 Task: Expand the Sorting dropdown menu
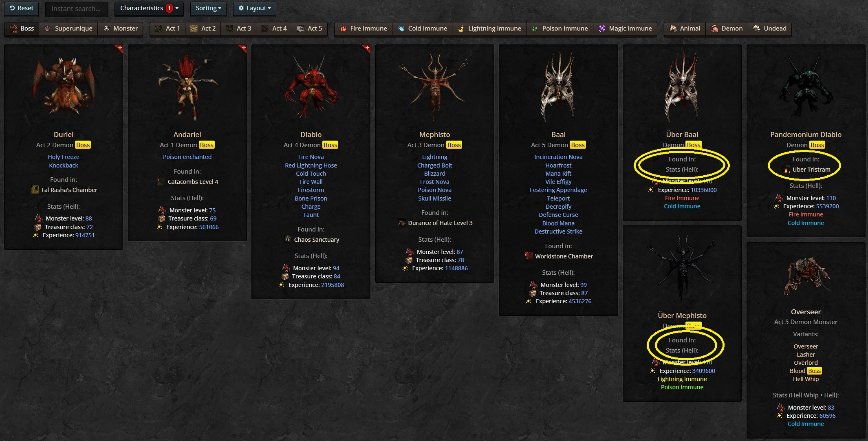coord(208,8)
